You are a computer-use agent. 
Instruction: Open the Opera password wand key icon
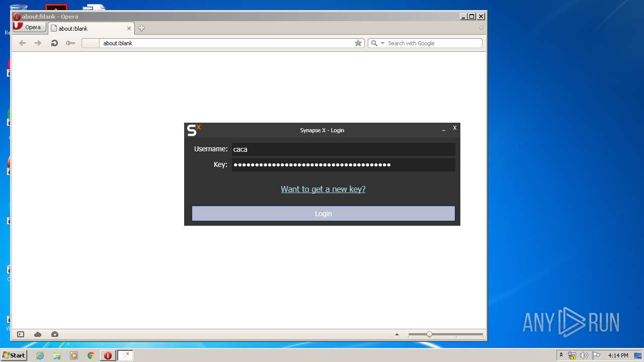(70, 43)
